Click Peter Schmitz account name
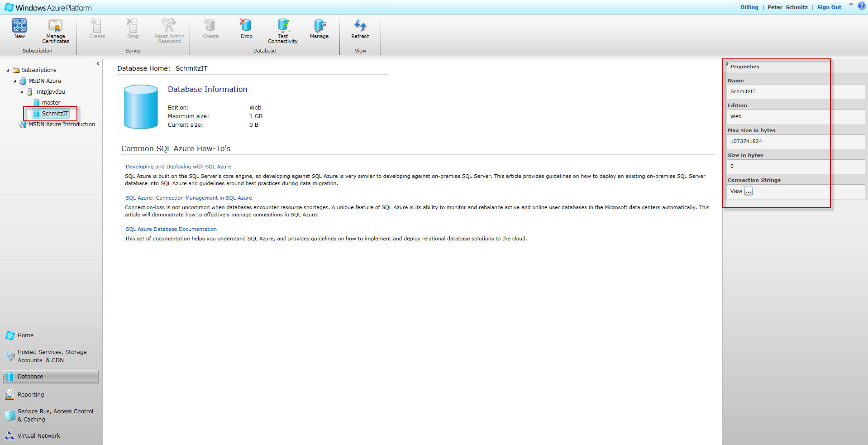Viewport: 868px width, 445px height. click(787, 7)
